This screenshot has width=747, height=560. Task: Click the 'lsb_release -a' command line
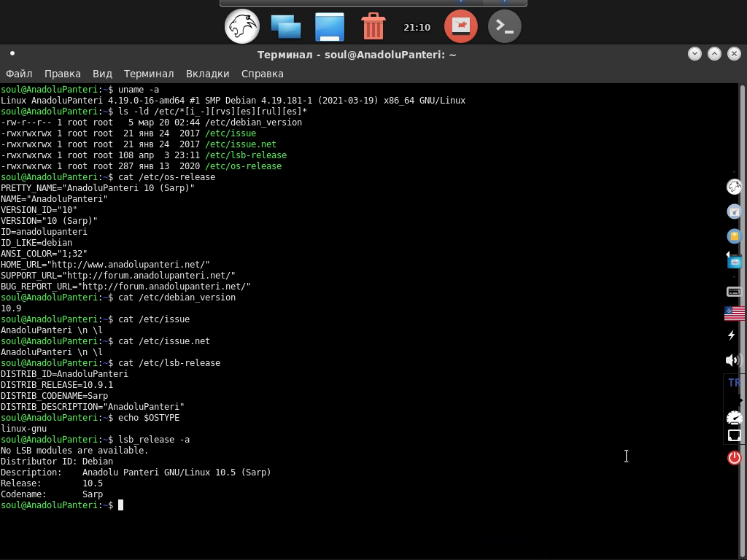point(96,440)
